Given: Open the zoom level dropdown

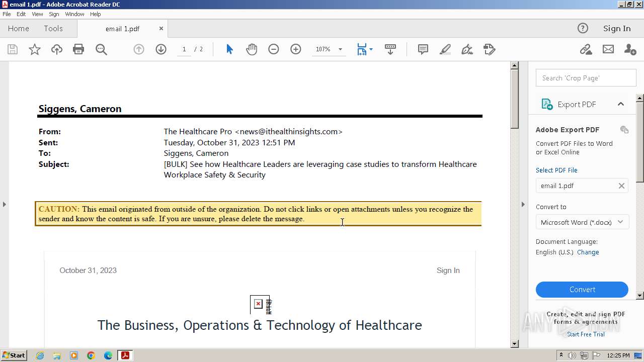Looking at the screenshot, I should (x=340, y=49).
